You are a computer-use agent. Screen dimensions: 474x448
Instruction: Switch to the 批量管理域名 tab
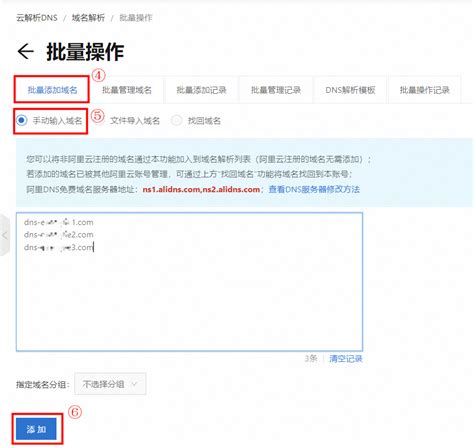(x=127, y=90)
